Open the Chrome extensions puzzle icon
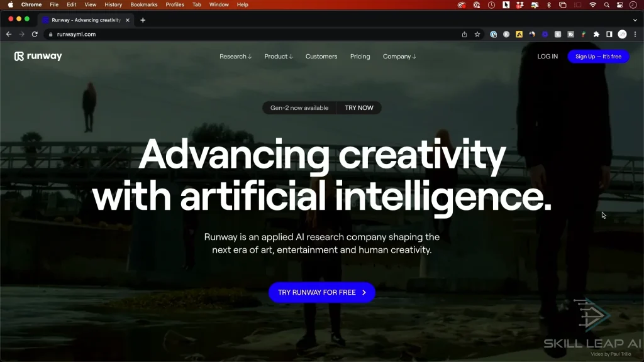The height and width of the screenshot is (362, 644). (x=596, y=35)
